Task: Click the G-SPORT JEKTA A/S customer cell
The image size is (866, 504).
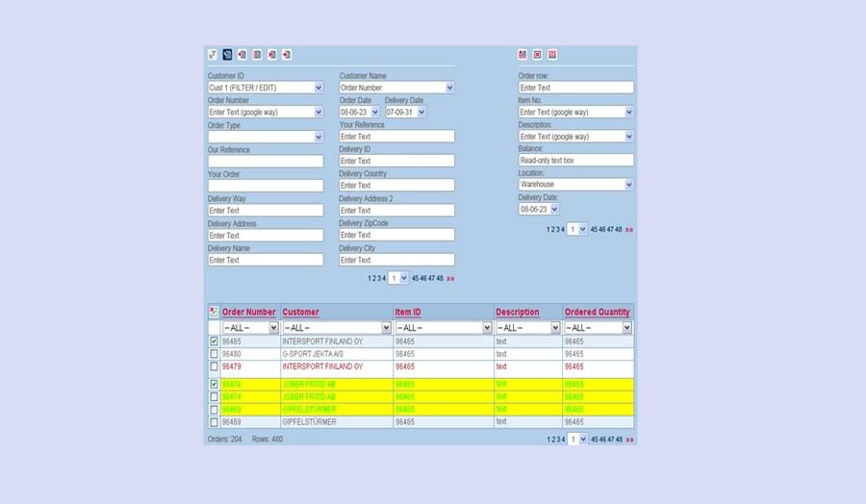Action: tap(337, 354)
